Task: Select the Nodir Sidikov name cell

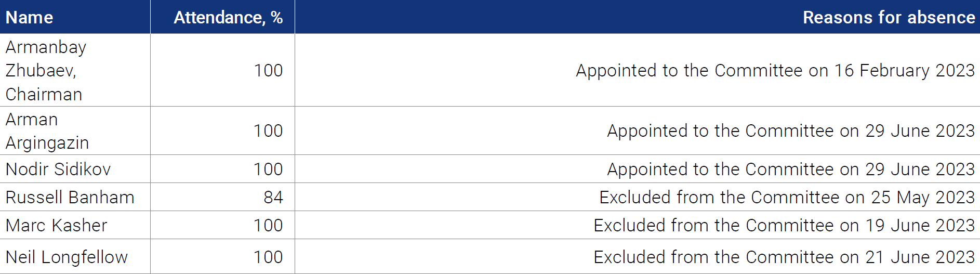Action: (75, 169)
